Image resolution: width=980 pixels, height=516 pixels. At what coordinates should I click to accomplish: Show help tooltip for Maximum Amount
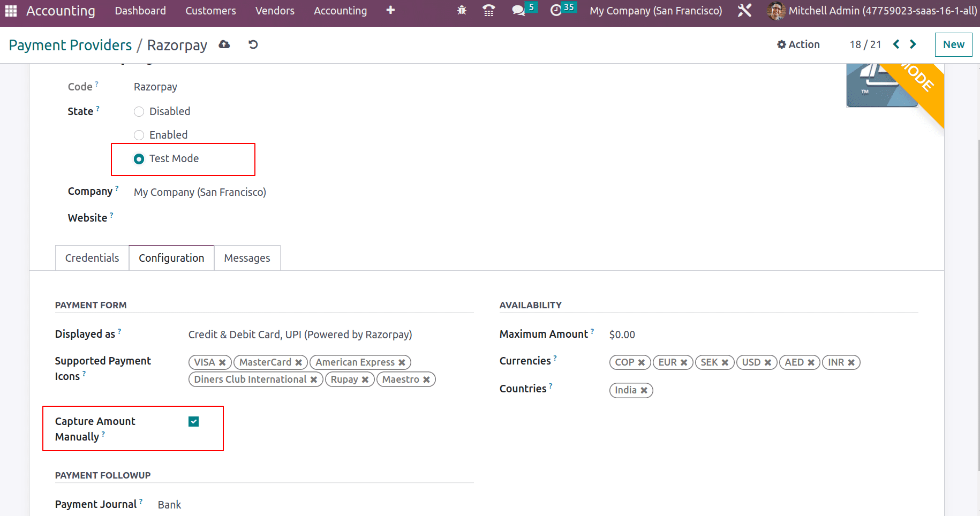592,331
